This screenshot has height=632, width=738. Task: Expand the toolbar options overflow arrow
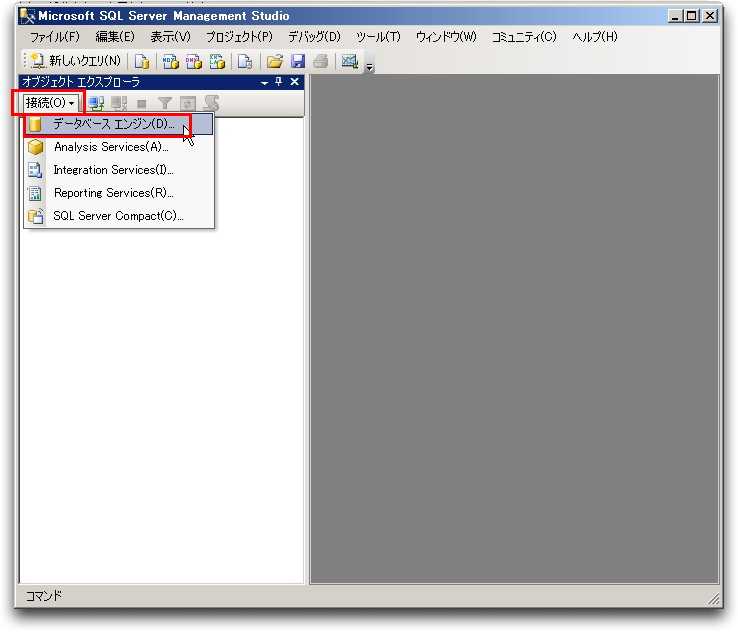pyautogui.click(x=369, y=66)
